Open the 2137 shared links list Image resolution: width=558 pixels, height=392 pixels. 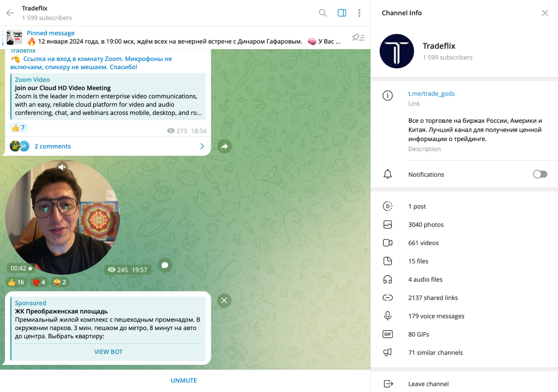click(464, 298)
